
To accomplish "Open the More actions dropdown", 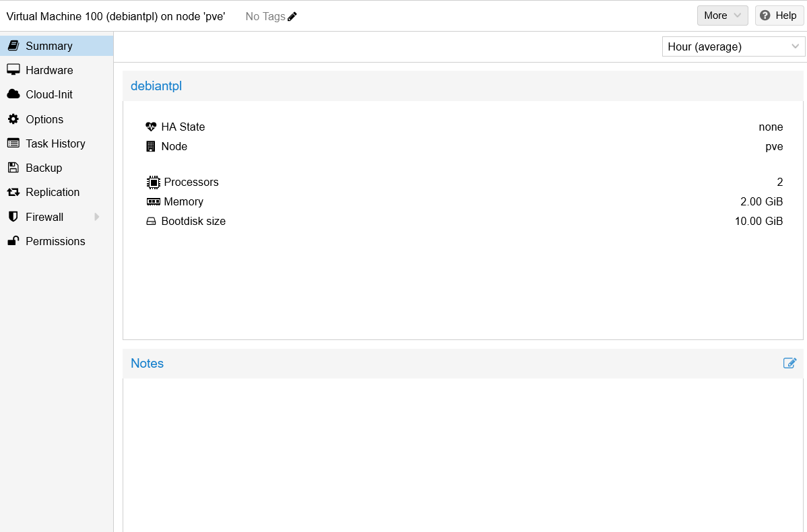I will pyautogui.click(x=722, y=15).
